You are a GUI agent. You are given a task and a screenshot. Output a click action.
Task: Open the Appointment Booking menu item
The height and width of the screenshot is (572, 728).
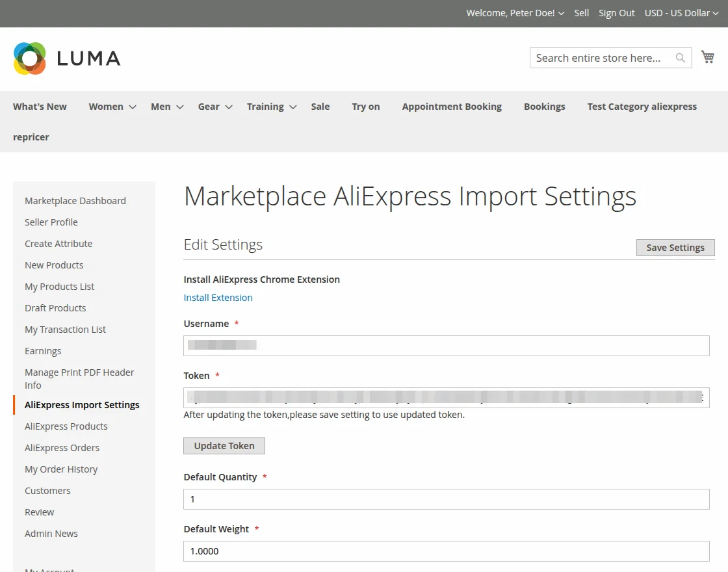point(452,106)
